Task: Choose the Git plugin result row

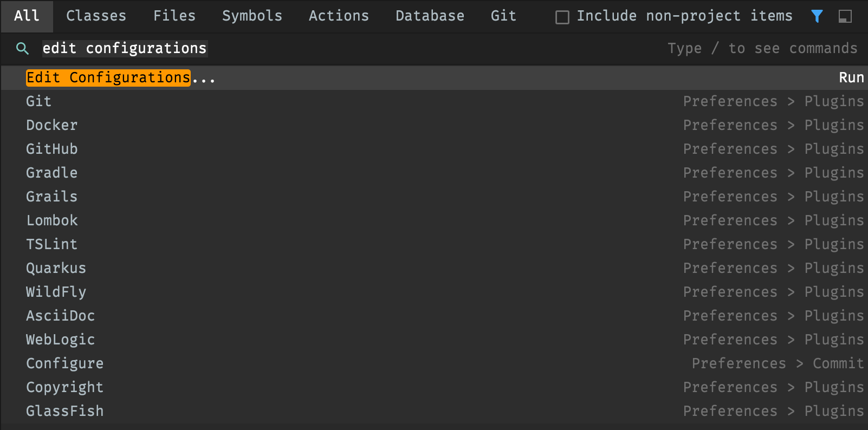Action: [x=434, y=102]
